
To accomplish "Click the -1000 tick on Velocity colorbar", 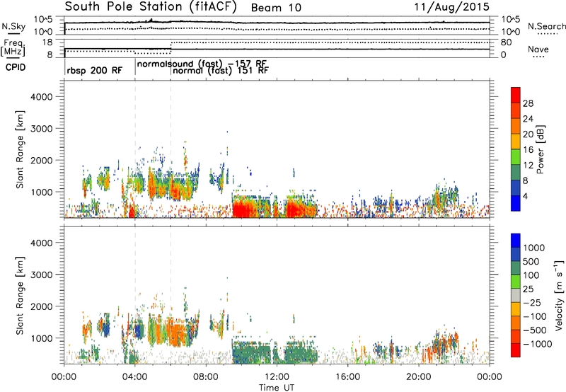I will pos(537,344).
